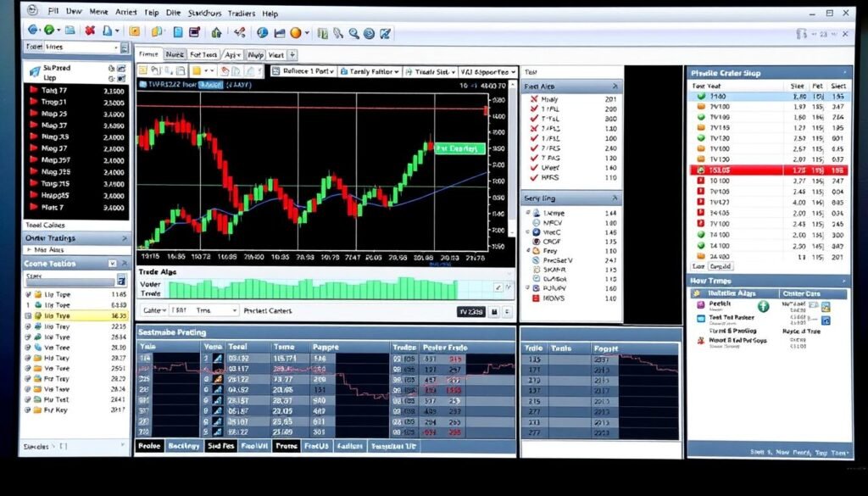The image size is (868, 496).
Task: Click the dark IV 2383 button
Action: (472, 311)
